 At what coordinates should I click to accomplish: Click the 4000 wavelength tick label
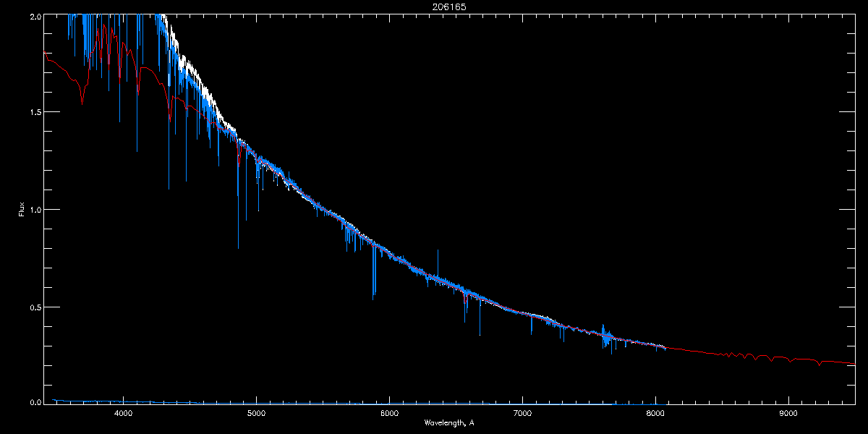pos(123,414)
